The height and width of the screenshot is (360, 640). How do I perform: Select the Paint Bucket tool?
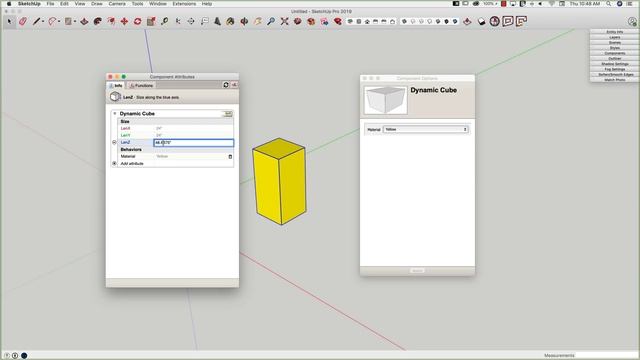coord(231,21)
